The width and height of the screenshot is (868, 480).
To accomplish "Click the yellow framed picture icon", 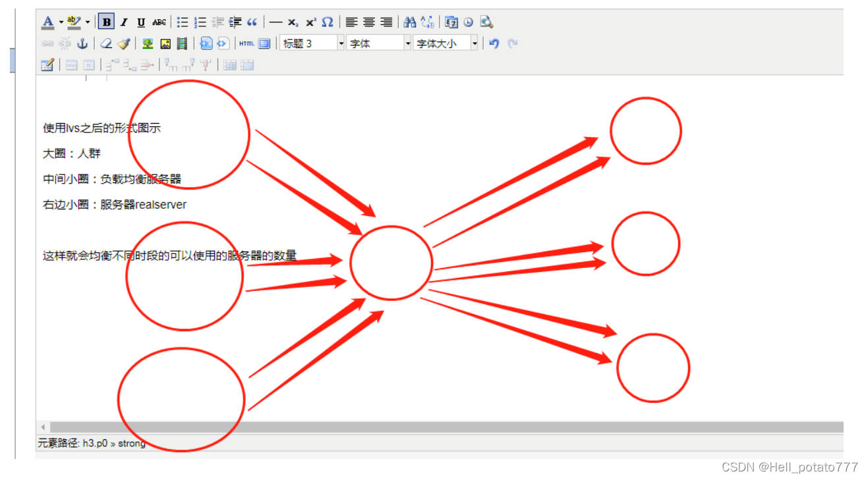I will [x=165, y=44].
